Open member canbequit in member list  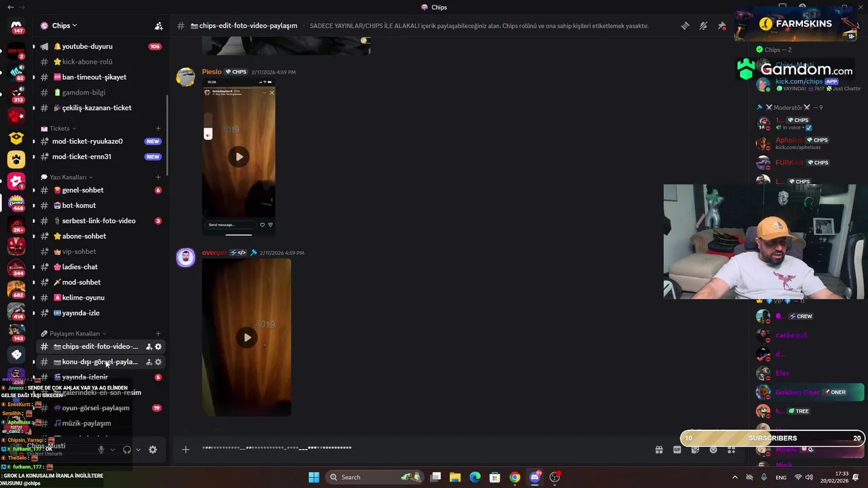(x=807, y=335)
